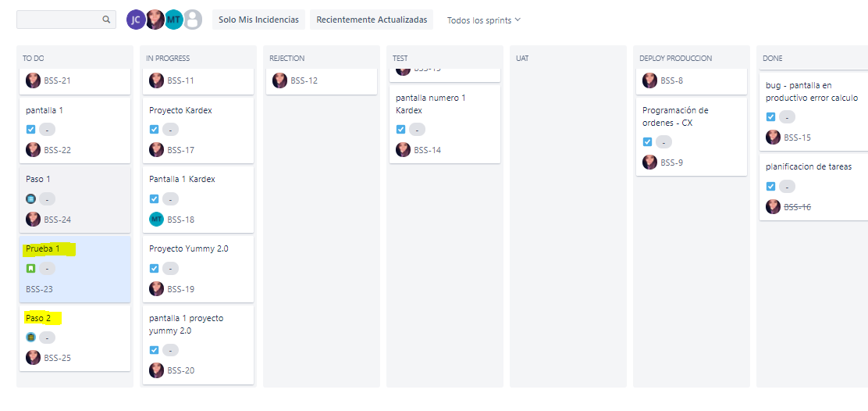
Task: Click subtask icon on Paso 2 card
Action: pyautogui.click(x=31, y=338)
